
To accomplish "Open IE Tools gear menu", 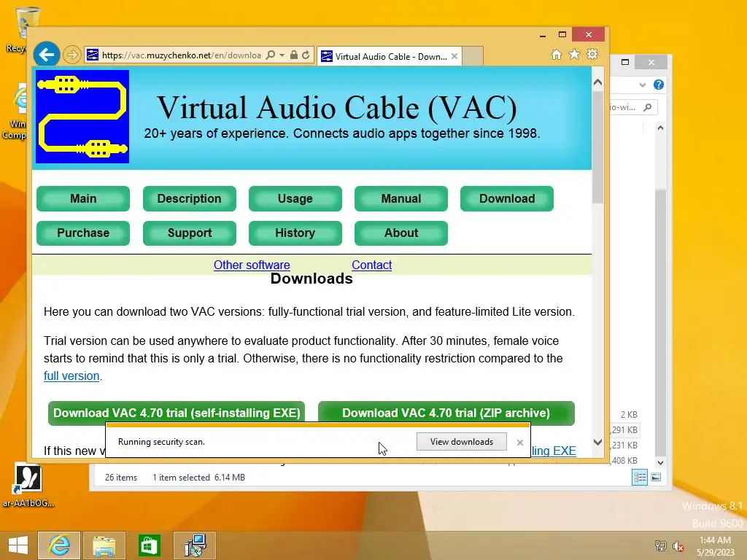I will [592, 54].
